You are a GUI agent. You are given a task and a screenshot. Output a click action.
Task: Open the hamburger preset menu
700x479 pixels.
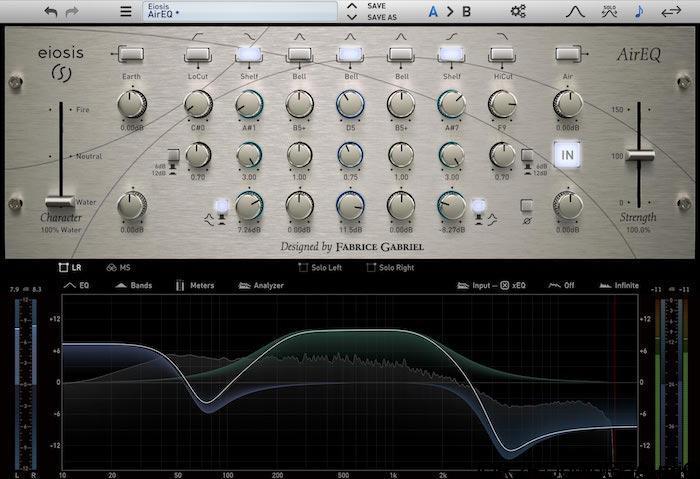coord(125,12)
